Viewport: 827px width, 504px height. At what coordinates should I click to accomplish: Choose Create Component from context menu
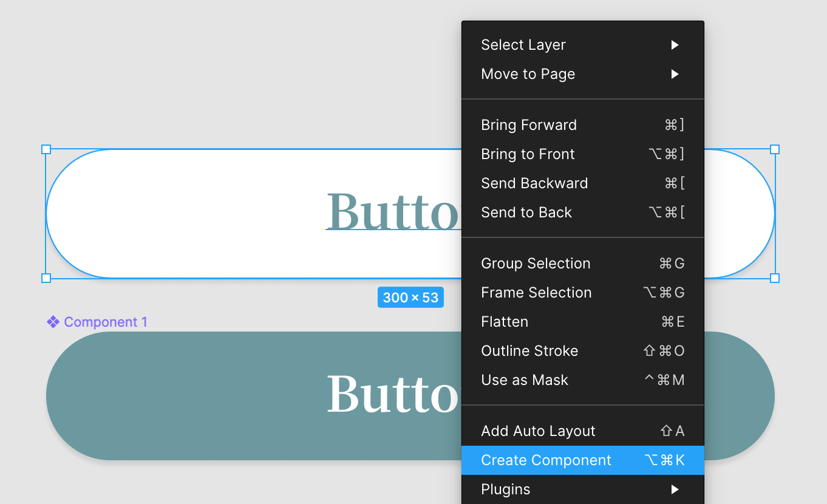coord(546,460)
